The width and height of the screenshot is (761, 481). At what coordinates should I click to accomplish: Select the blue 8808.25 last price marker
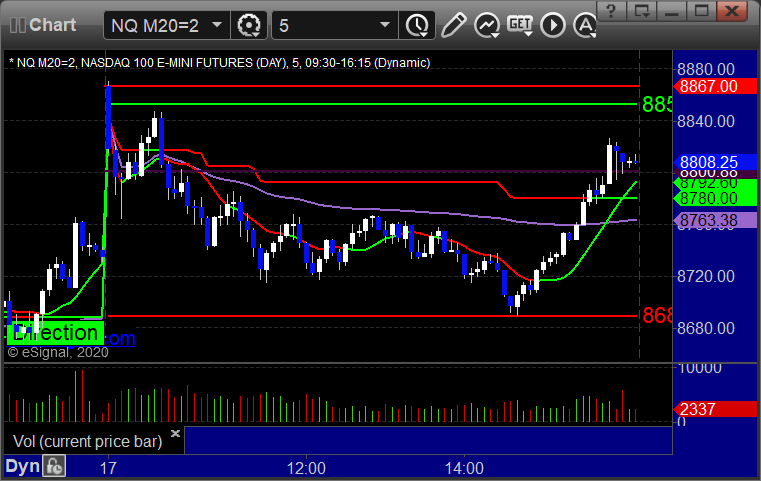(x=715, y=162)
